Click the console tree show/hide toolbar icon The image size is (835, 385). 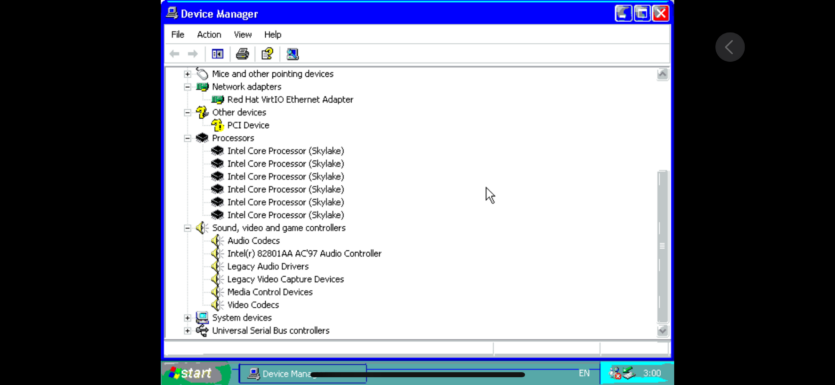(217, 54)
